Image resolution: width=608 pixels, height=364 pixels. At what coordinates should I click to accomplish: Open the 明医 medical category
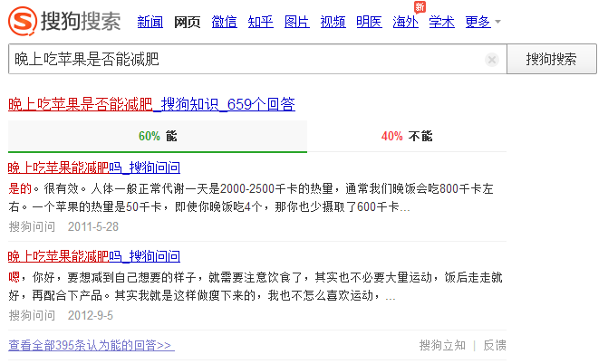point(369,22)
